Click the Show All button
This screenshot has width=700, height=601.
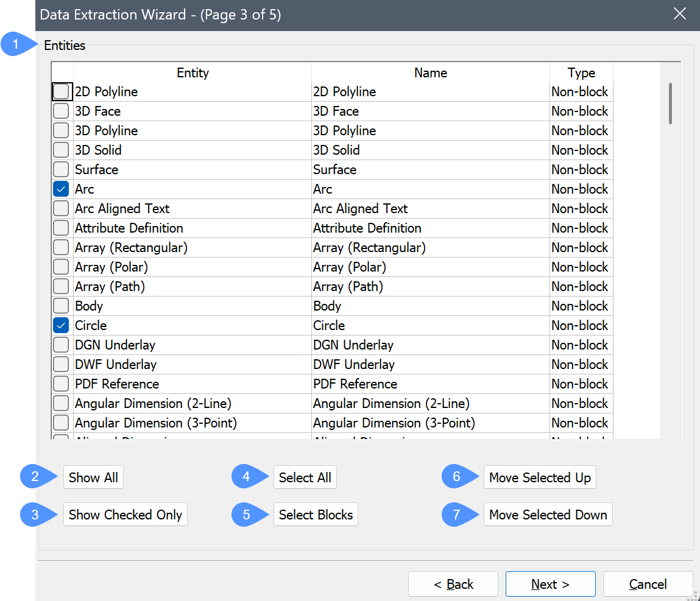93,478
